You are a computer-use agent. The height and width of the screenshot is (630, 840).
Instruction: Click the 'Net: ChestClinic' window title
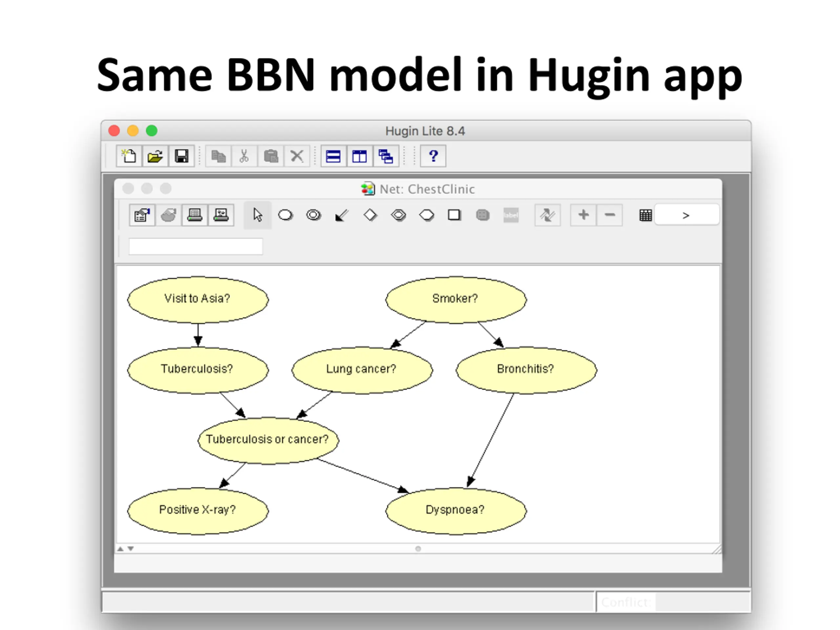(427, 189)
